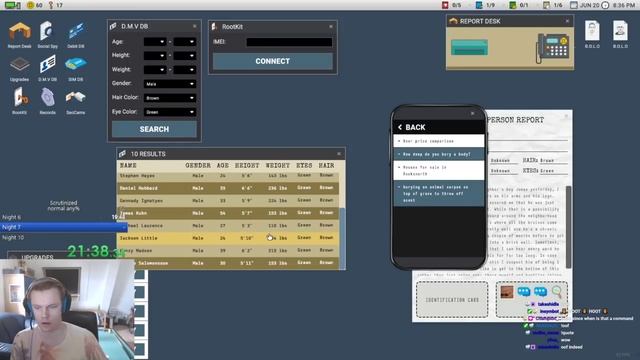Viewport: 640px width, 360px height.
Task: Go BACK on the phone screen
Action: (x=412, y=127)
